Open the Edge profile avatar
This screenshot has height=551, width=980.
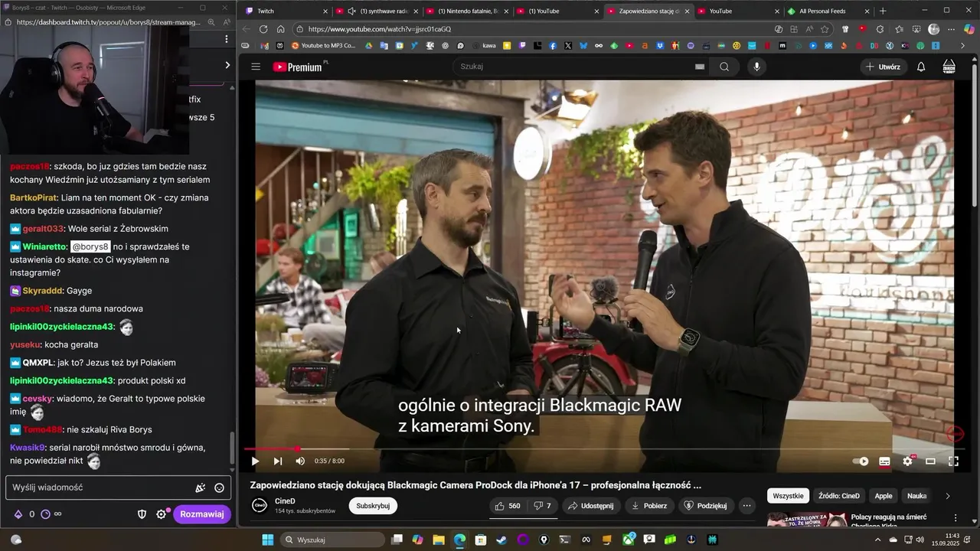pyautogui.click(x=933, y=29)
